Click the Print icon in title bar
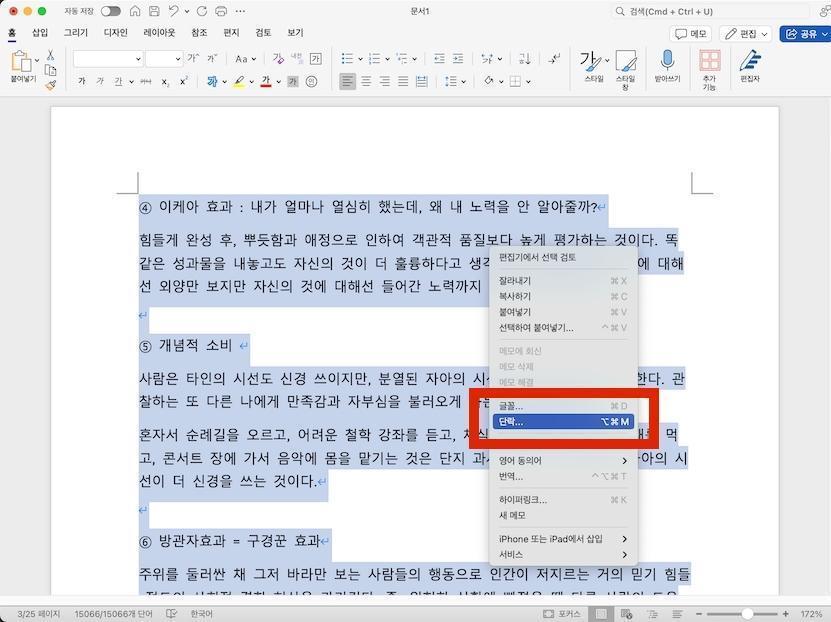The height and width of the screenshot is (622, 831). pos(221,11)
